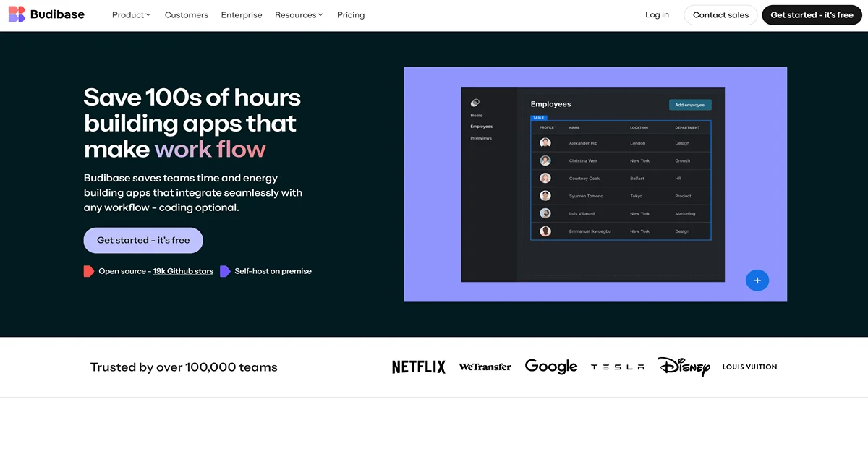Click Christina Weir's profile avatar
The width and height of the screenshot is (868, 454).
coord(545,160)
